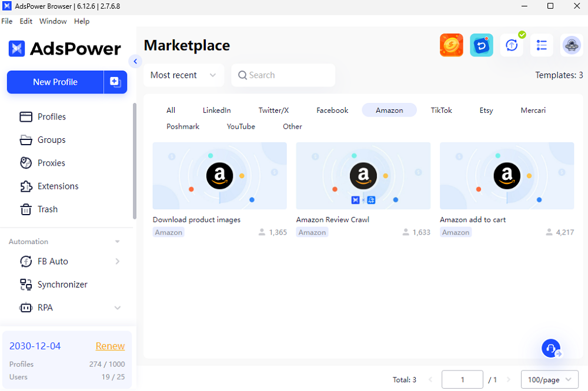588x391 pixels.
Task: Click the sidebar vertical scrollbar
Action: pos(134,161)
